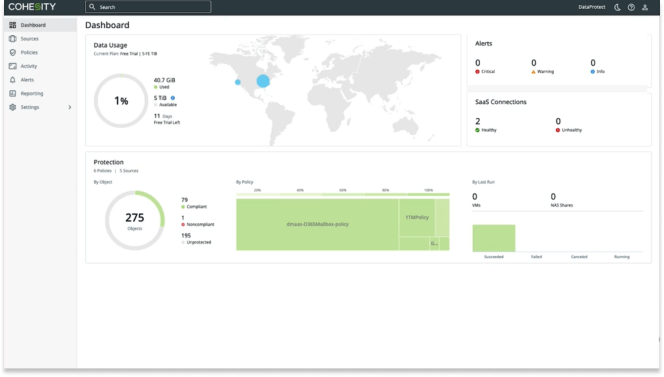
Task: Open the Dashboard icon in sidebar
Action: (13, 25)
